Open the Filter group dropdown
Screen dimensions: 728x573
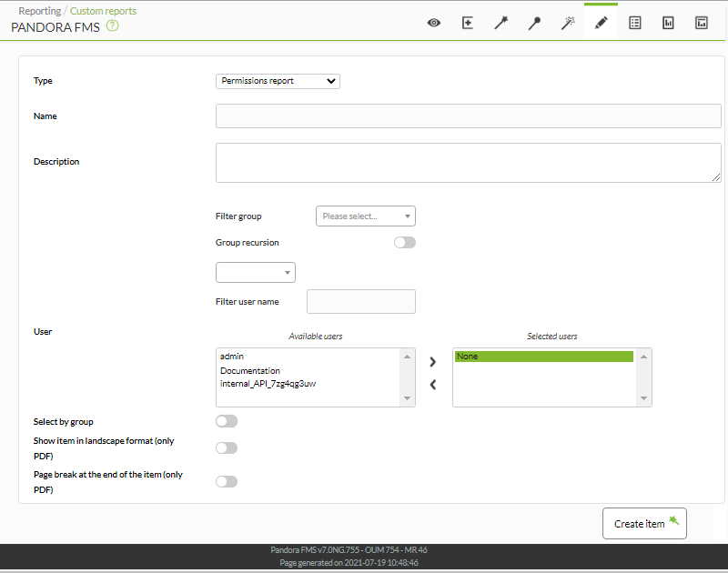[x=366, y=216]
